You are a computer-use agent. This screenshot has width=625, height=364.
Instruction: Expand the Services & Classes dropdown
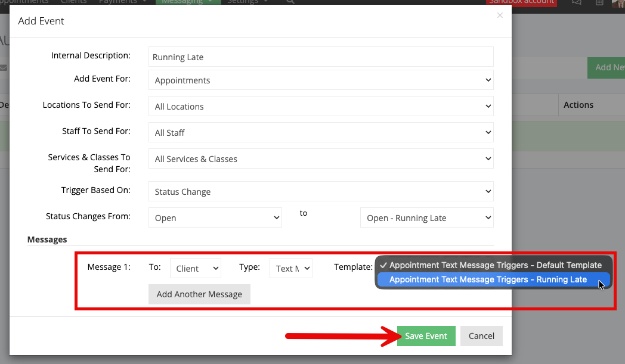click(321, 159)
